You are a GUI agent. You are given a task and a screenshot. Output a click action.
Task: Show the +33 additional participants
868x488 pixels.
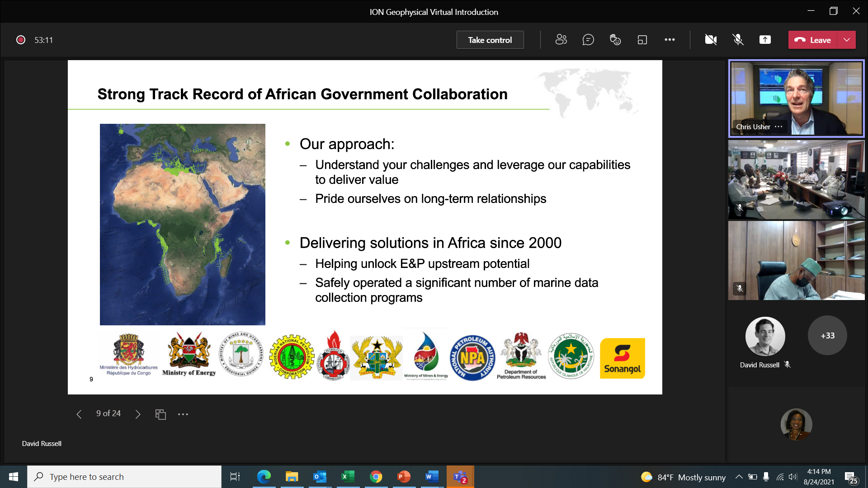[x=827, y=335]
